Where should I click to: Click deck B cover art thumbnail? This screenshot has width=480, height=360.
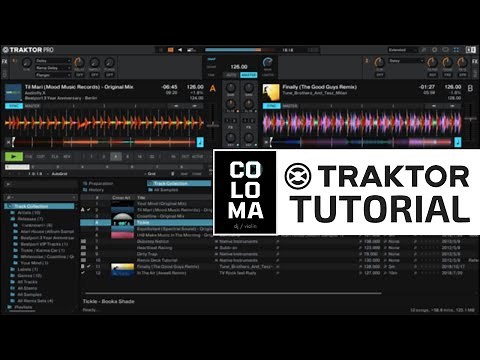(x=271, y=92)
